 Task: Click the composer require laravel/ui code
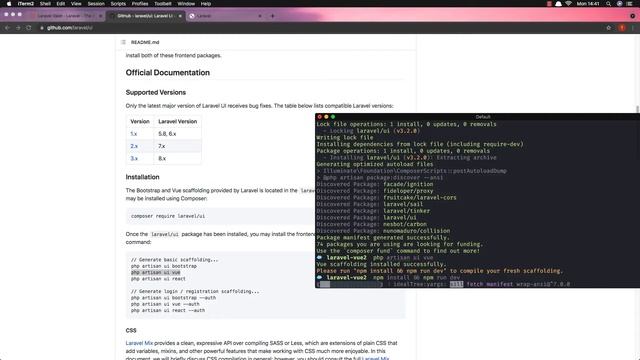[x=168, y=216]
